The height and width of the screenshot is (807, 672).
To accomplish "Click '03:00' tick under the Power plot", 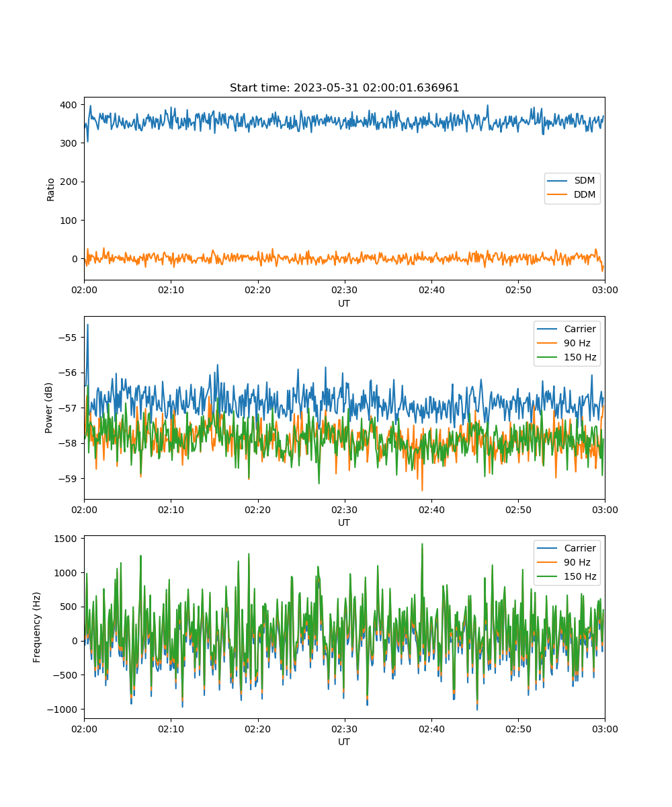I will coord(605,509).
